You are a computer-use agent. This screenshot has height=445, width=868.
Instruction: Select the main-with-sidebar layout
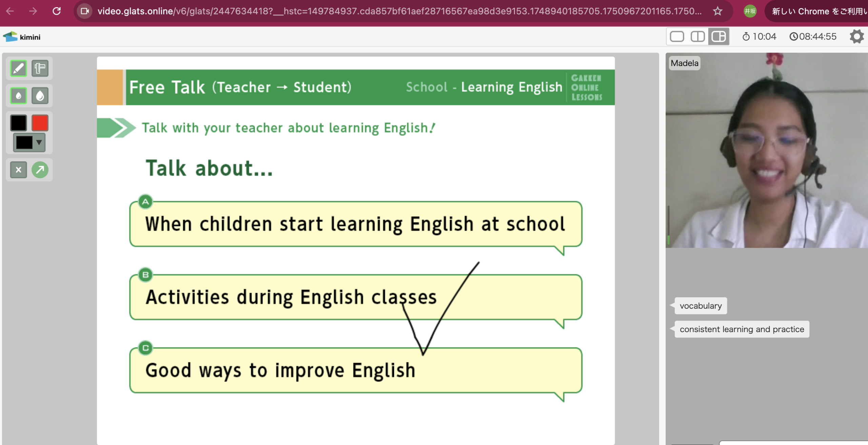pos(718,37)
